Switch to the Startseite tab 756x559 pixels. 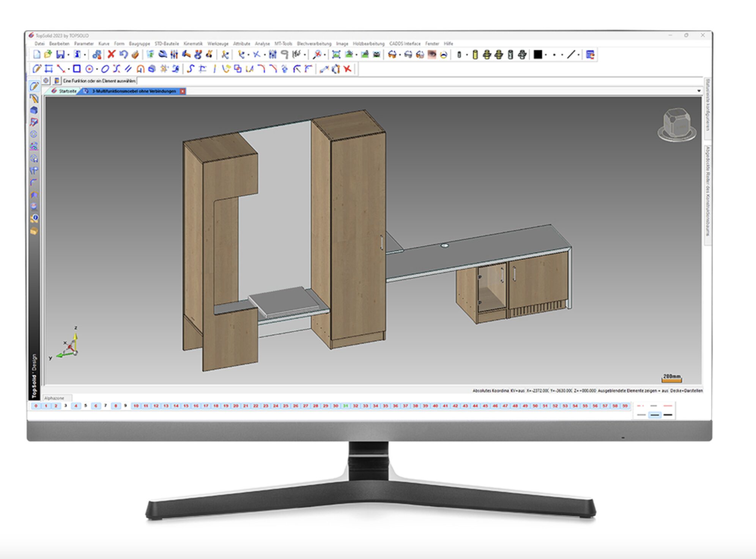68,91
